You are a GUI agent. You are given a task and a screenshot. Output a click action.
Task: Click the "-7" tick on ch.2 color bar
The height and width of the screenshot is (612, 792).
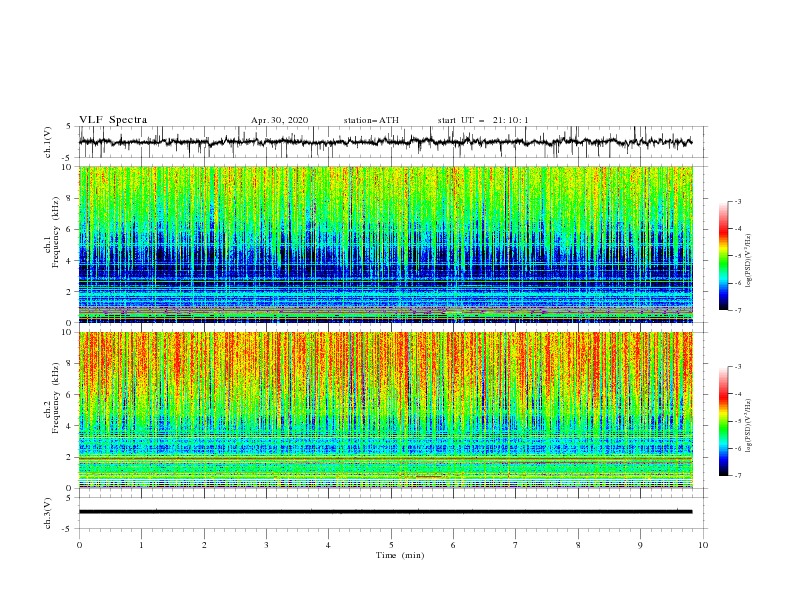coord(737,476)
